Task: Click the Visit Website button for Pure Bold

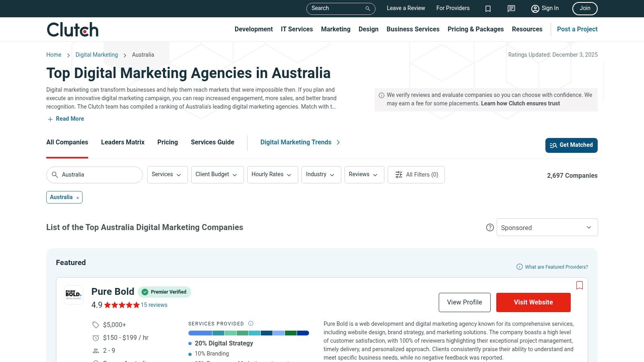Action: (533, 302)
